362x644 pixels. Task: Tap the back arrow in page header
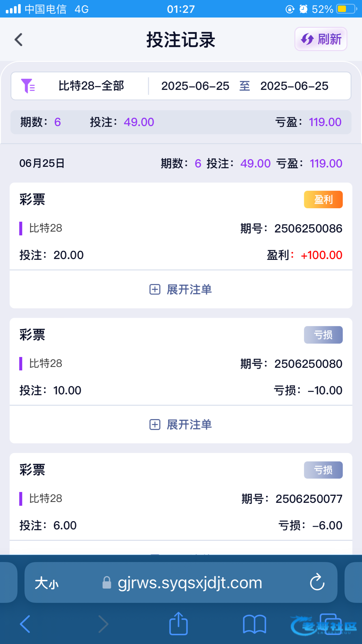pos(19,40)
